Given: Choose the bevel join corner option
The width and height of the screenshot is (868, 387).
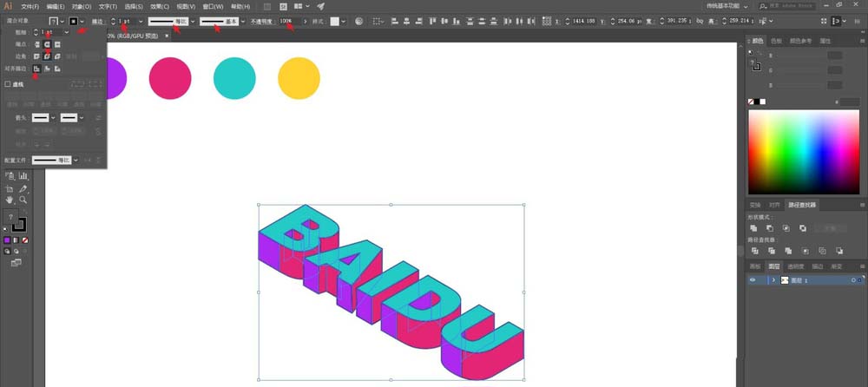Looking at the screenshot, I should (x=57, y=56).
